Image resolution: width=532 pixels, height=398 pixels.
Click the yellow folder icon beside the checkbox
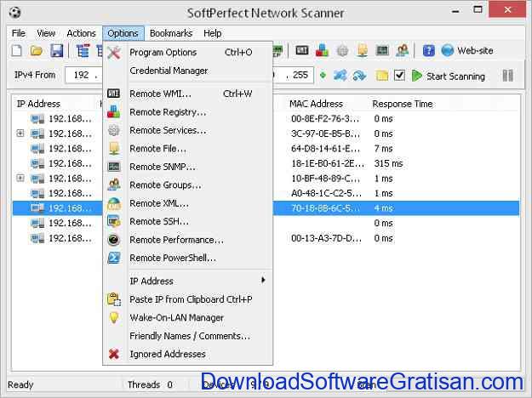point(381,75)
